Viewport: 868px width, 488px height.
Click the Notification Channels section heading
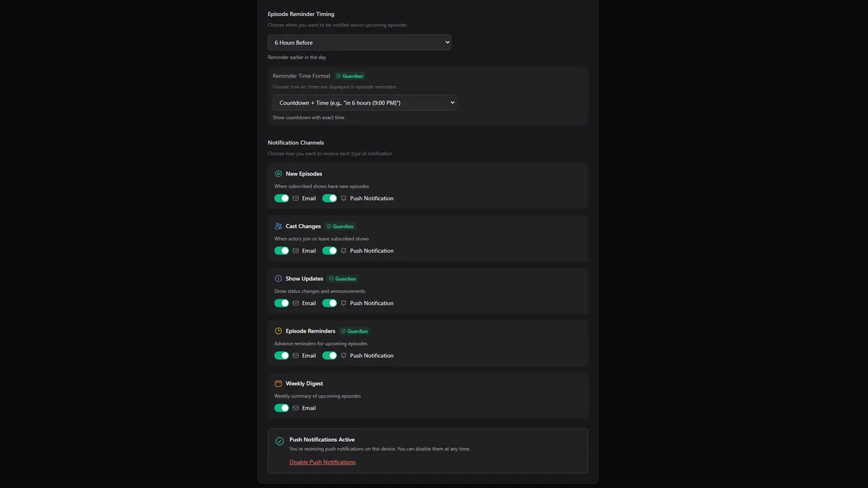[295, 142]
